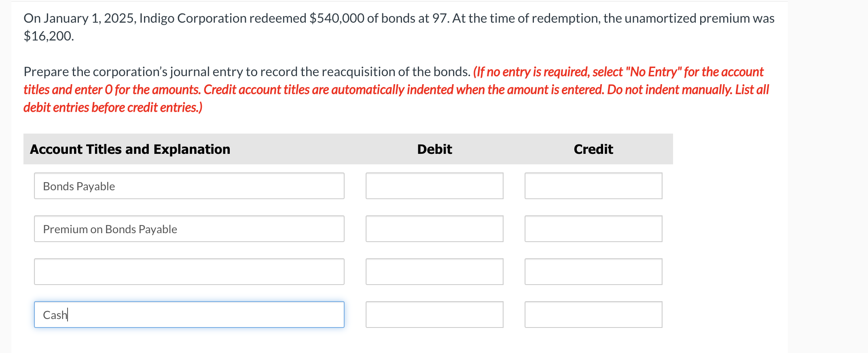The image size is (868, 353).
Task: Open the account dropdown in the empty row
Action: click(188, 272)
